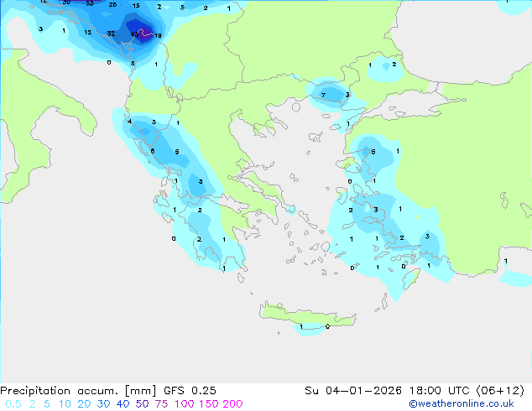
Task: Click the 40 legend value
Action: (x=123, y=404)
